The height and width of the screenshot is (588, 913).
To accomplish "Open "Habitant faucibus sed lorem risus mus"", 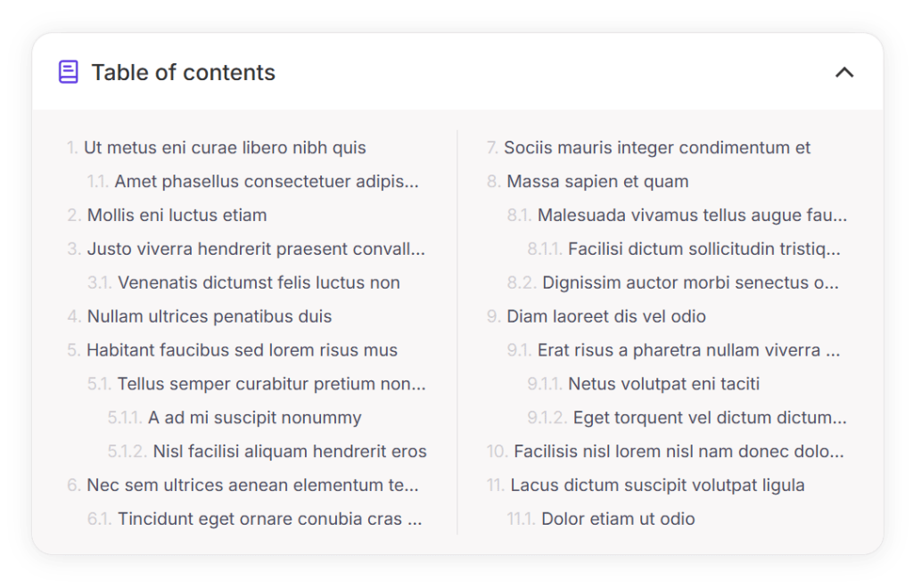I will [242, 351].
